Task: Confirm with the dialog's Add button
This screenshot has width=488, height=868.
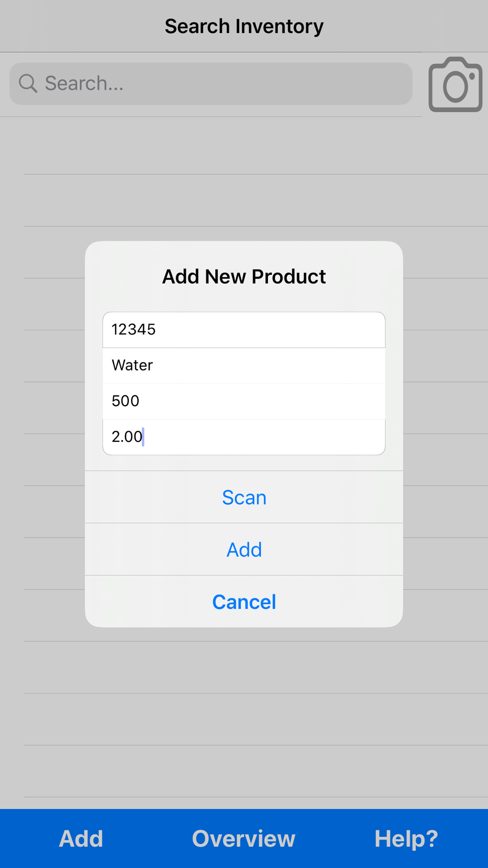Action: 244,550
